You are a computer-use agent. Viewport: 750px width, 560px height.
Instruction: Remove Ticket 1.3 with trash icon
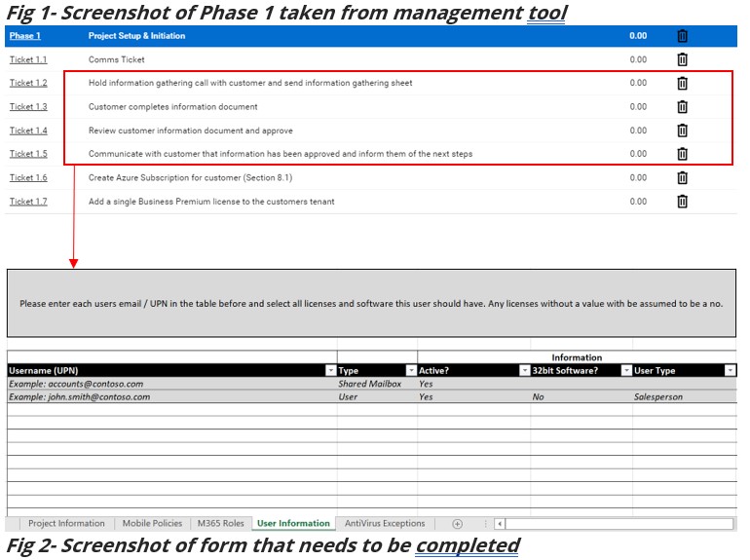[x=682, y=107]
